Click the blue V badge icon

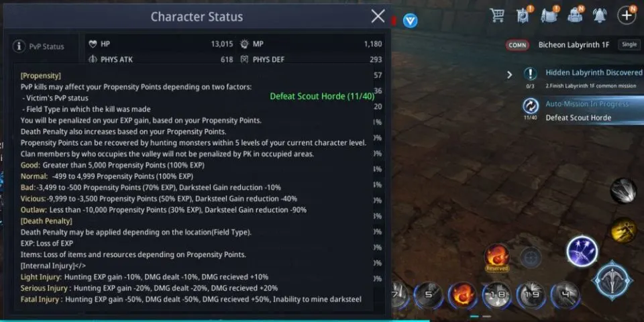pyautogui.click(x=410, y=21)
